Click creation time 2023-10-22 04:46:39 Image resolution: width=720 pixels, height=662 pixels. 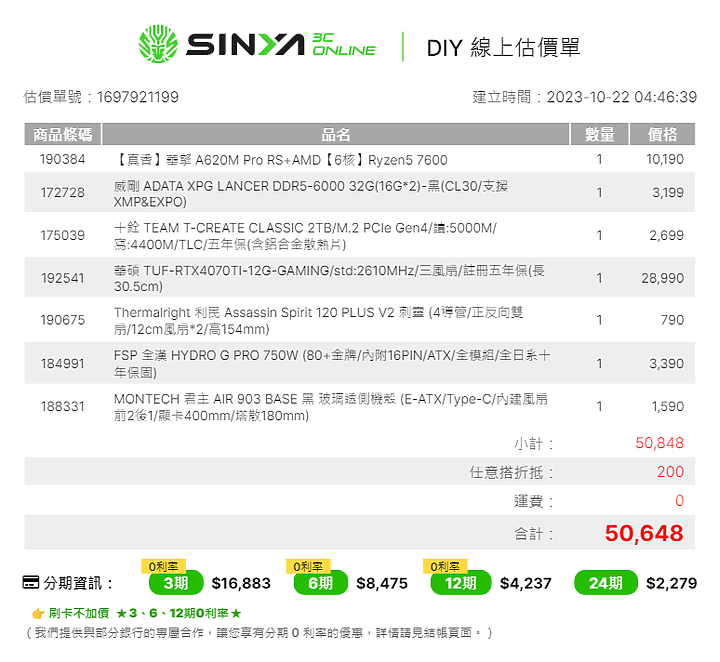pos(622,97)
